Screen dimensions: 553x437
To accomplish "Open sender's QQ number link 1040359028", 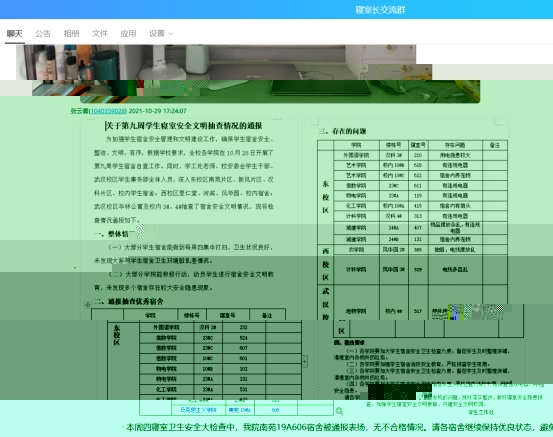I will 107,111.
